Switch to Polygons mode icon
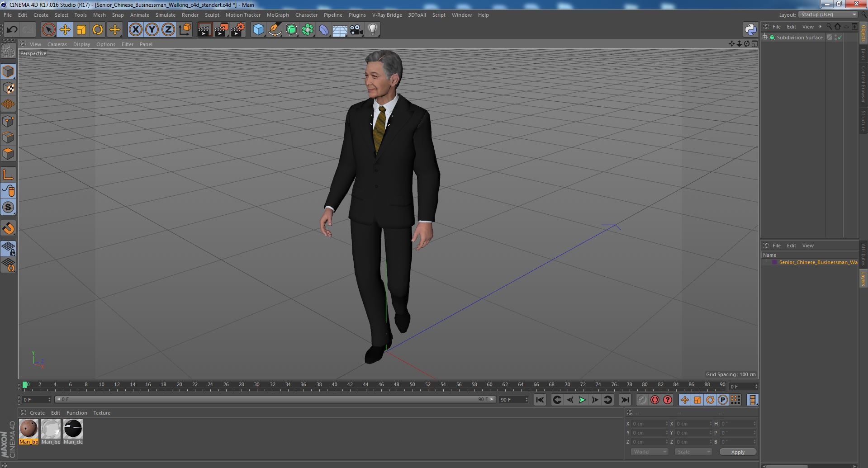This screenshot has height=468, width=868. (x=8, y=154)
